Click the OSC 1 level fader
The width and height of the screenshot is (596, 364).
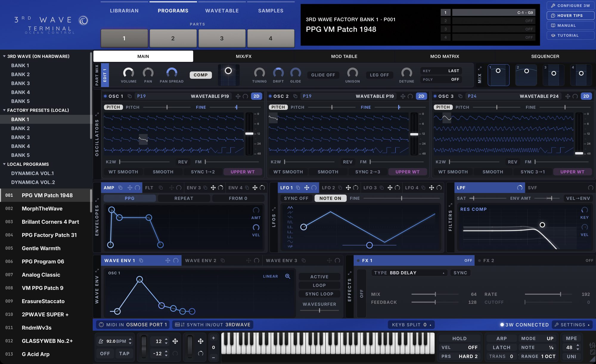coord(249,134)
